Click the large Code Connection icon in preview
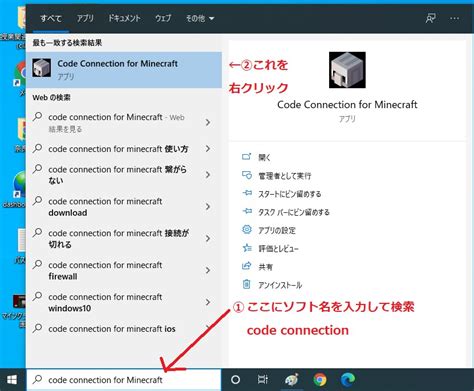 click(x=347, y=70)
